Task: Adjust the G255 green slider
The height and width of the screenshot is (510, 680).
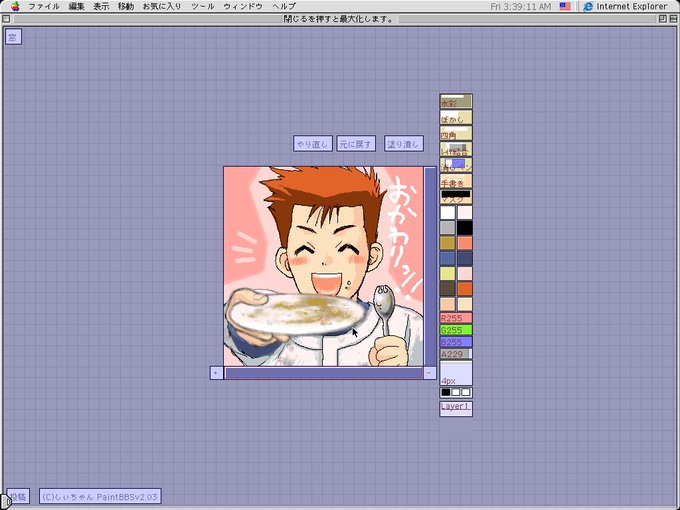Action: point(456,330)
